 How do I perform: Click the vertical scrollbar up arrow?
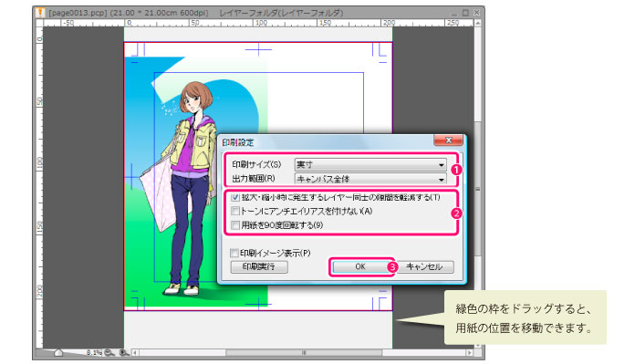click(477, 23)
